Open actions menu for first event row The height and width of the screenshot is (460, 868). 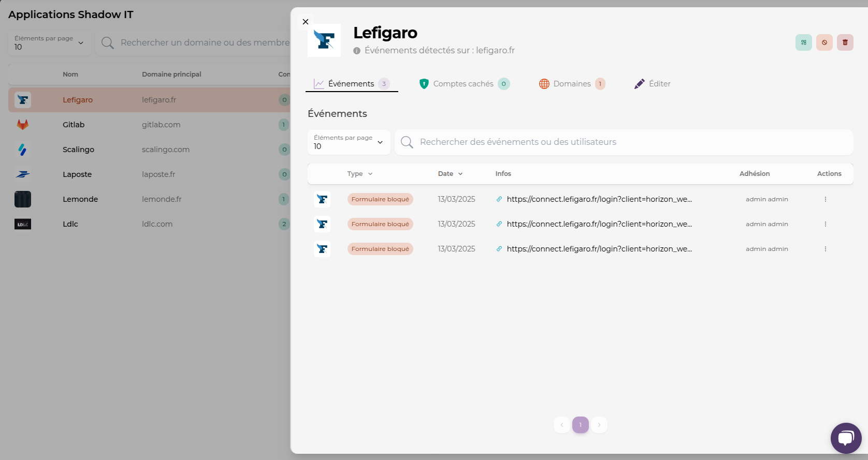(825, 199)
